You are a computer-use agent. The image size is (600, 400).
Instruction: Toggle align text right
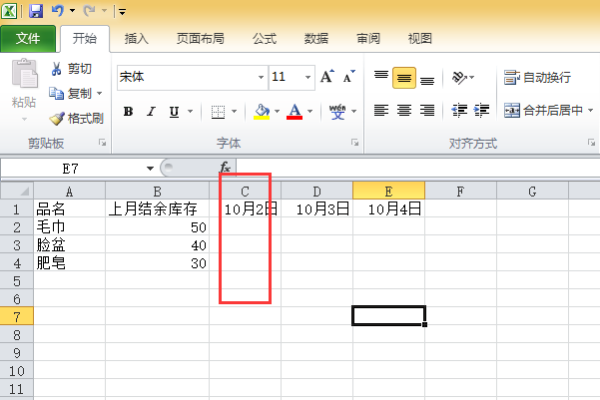[x=427, y=111]
